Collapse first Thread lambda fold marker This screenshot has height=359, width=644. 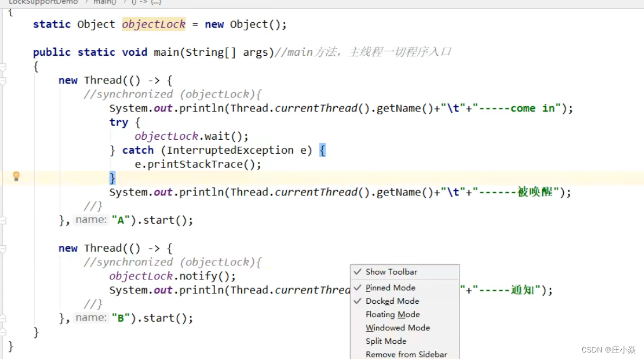[x=3, y=81]
